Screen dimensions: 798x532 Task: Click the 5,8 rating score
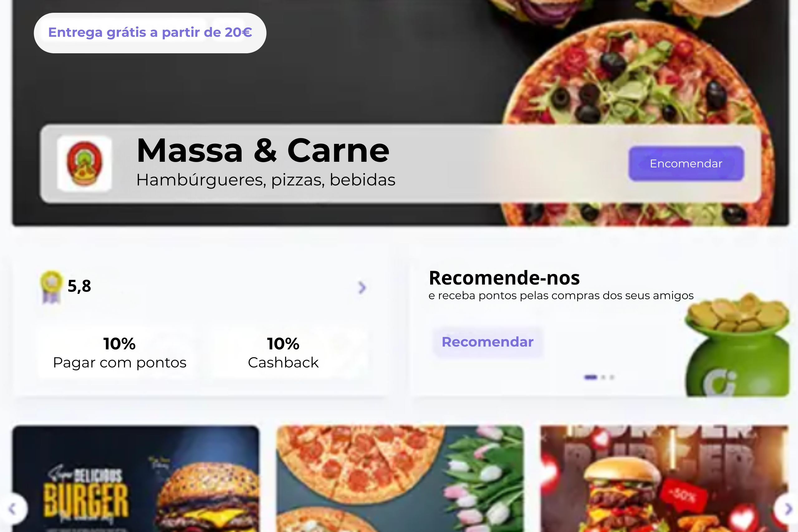coord(79,286)
